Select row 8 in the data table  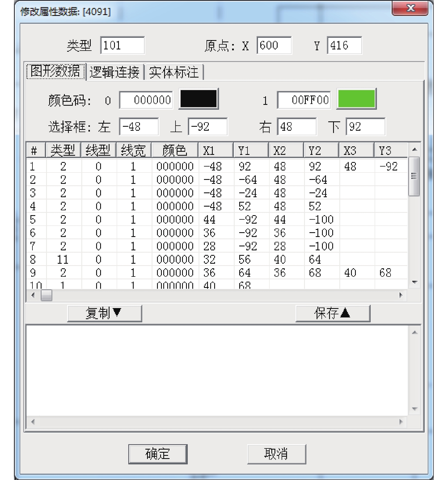[x=114, y=259]
